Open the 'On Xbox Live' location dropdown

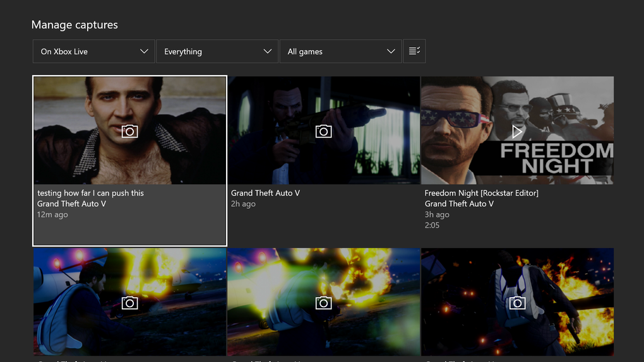coord(93,51)
